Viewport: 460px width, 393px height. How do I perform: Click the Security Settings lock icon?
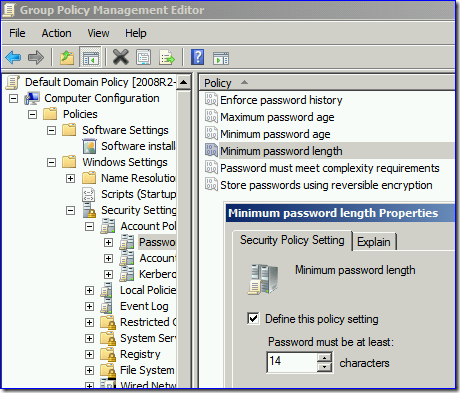coord(89,210)
